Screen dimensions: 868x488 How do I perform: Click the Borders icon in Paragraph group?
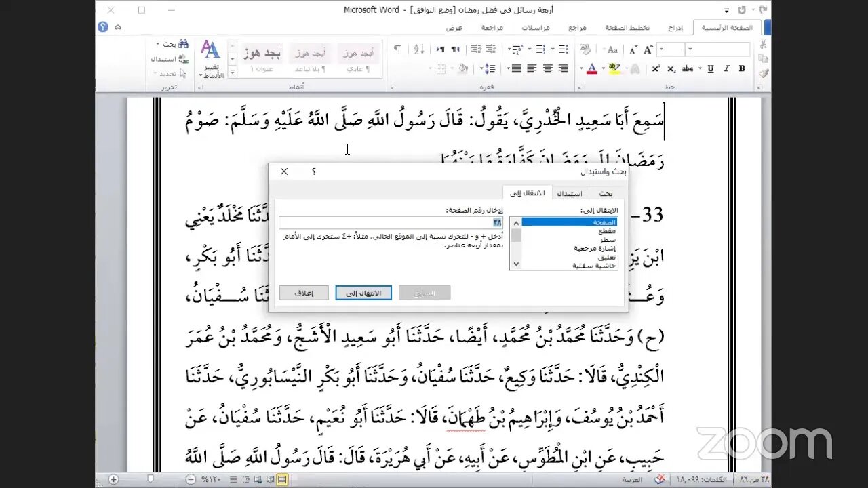(x=440, y=68)
